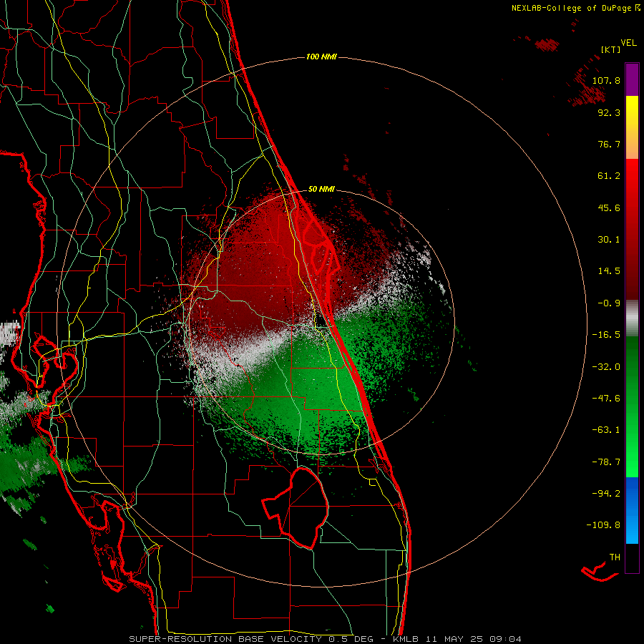
Task: Click the -0.9 scale value
Action: pos(609,303)
